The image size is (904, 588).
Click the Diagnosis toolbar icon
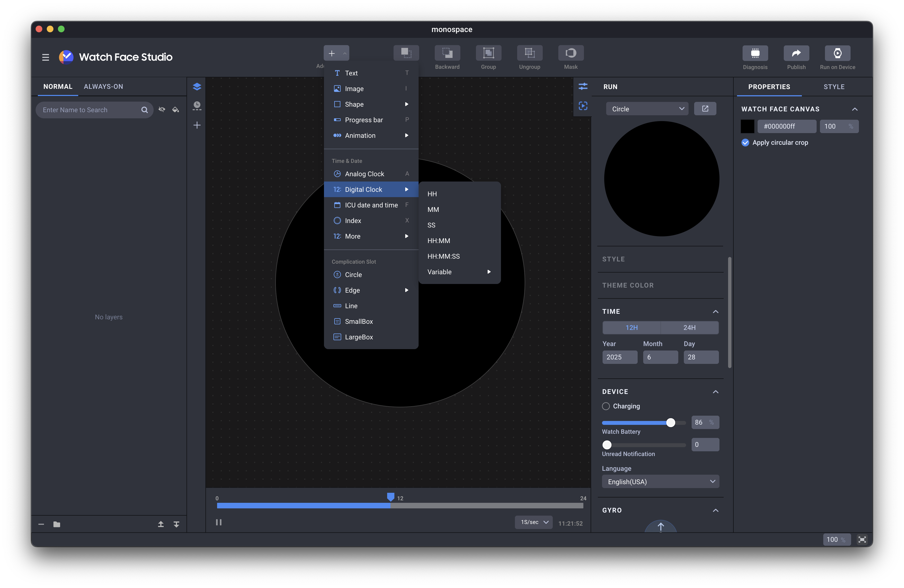tap(755, 53)
